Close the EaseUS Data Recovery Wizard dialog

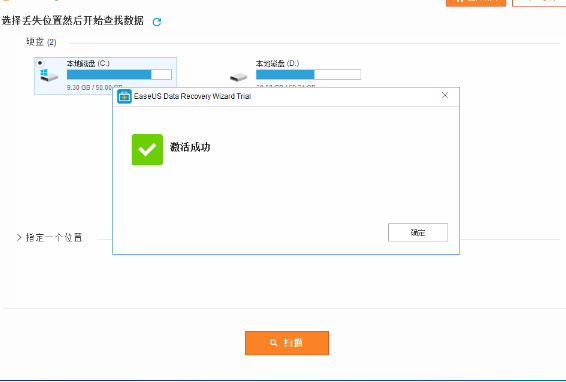click(445, 95)
